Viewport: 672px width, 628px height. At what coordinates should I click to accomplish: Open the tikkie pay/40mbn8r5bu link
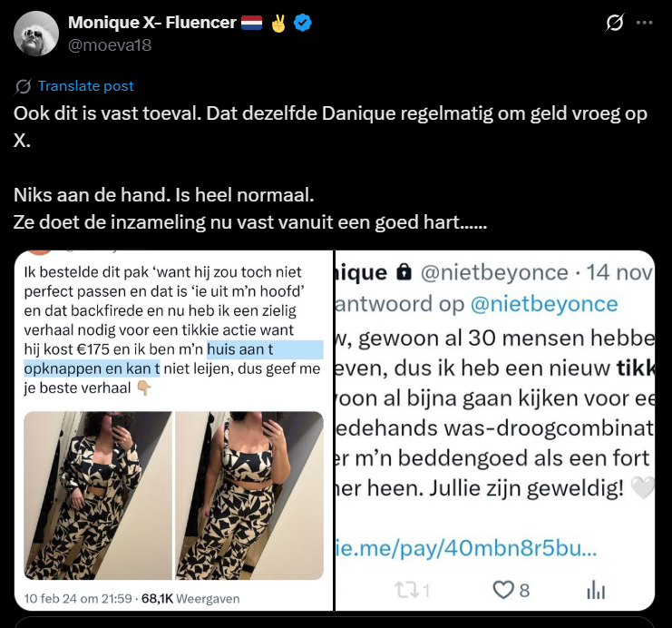pos(466,548)
